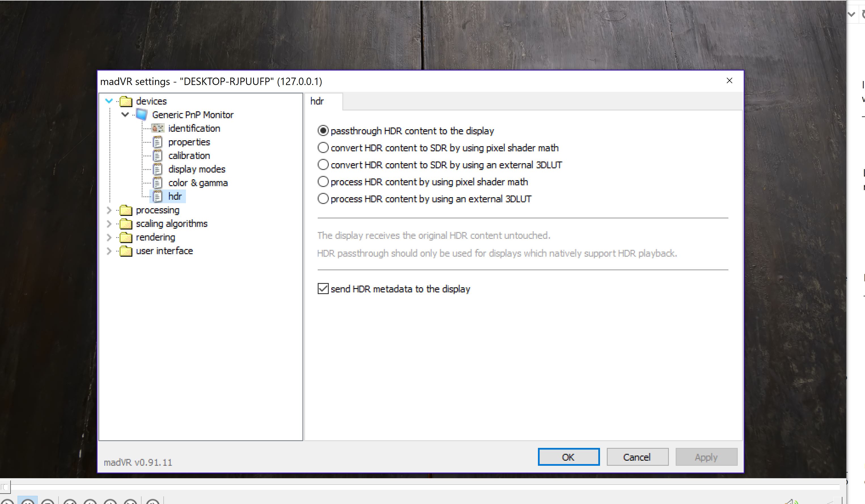Expand the processing tree node
Image resolution: width=865 pixels, height=504 pixels.
[109, 210]
